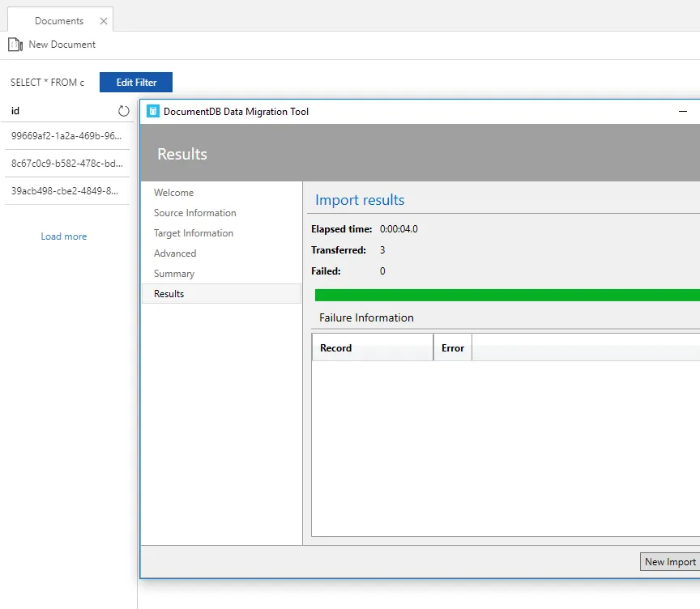Minimize the Data Migration Tool window
Image resolution: width=700 pixels, height=609 pixels.
click(x=683, y=112)
